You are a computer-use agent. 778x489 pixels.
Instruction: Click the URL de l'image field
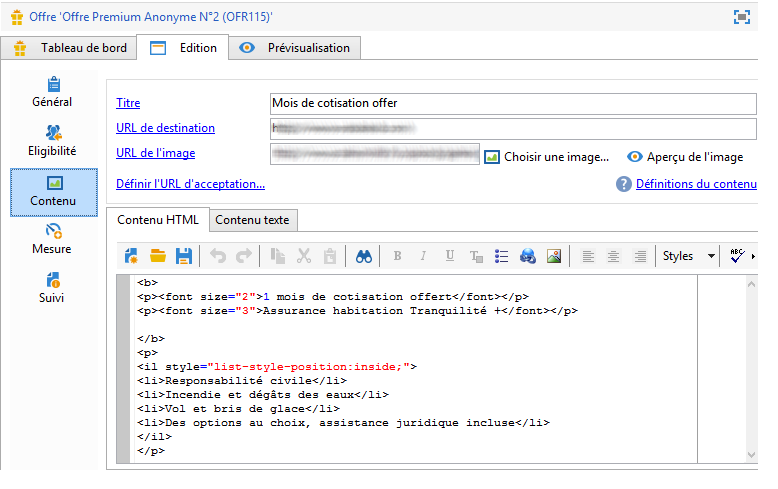(375, 154)
